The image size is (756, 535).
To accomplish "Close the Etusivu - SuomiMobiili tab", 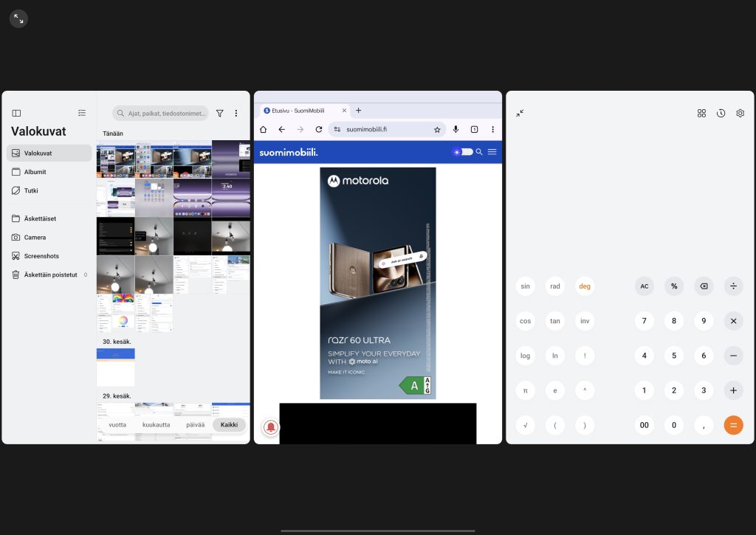I will [344, 111].
